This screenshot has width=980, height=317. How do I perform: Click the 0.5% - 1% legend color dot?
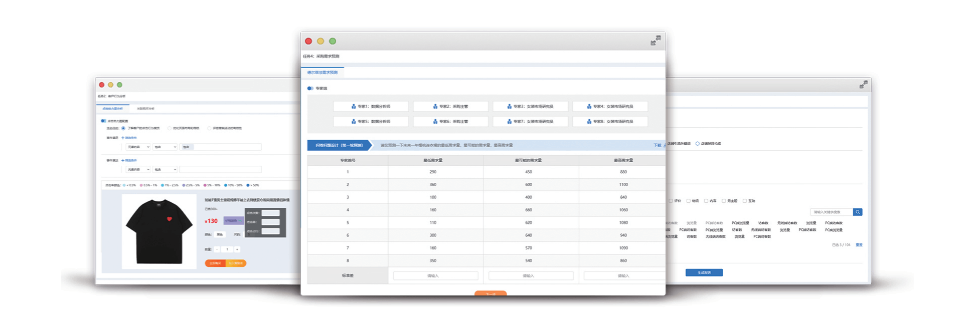coord(141,185)
